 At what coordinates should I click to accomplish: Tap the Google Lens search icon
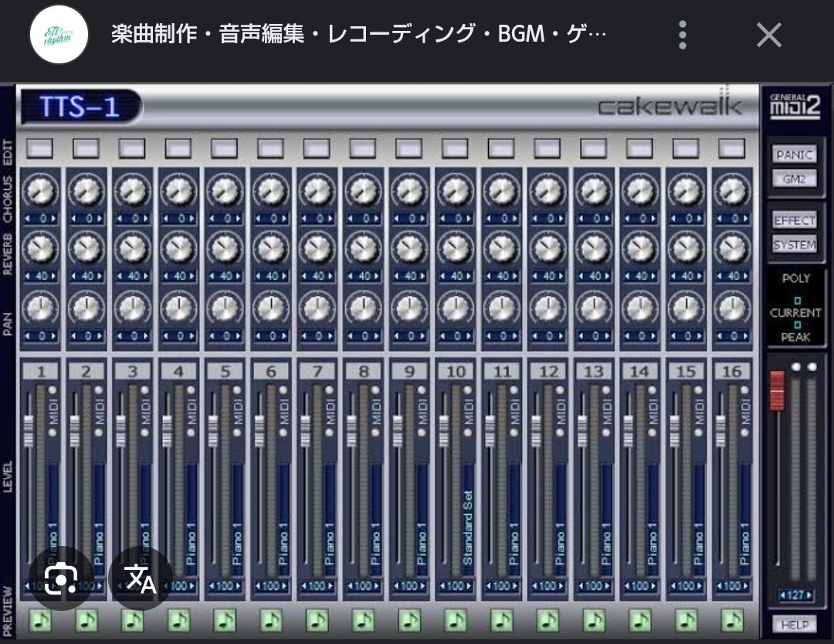(61, 578)
